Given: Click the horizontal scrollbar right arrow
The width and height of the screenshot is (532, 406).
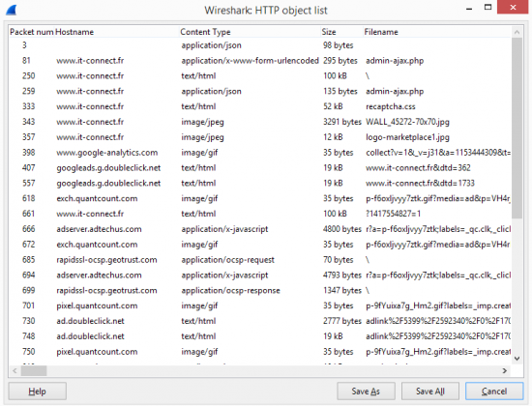Looking at the screenshot, I should pos(505,371).
